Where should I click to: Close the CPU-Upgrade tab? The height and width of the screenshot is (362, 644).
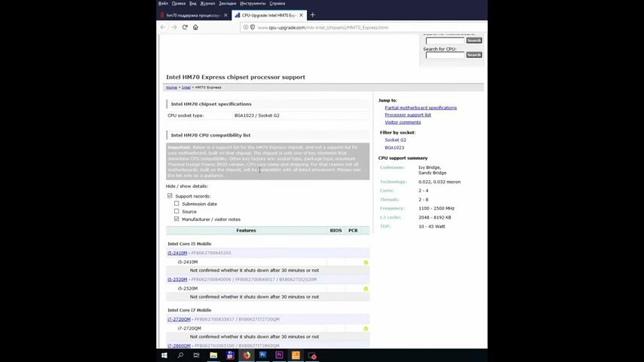tap(301, 15)
